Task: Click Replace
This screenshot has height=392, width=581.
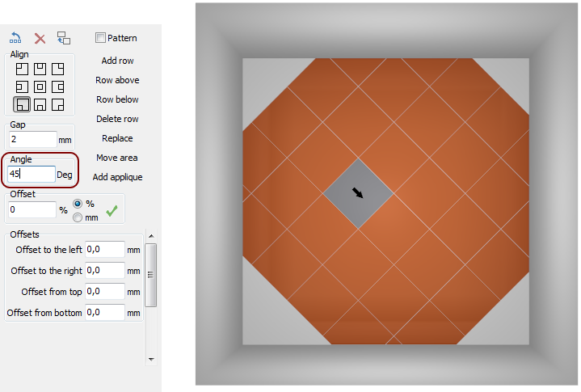Action: [x=117, y=138]
